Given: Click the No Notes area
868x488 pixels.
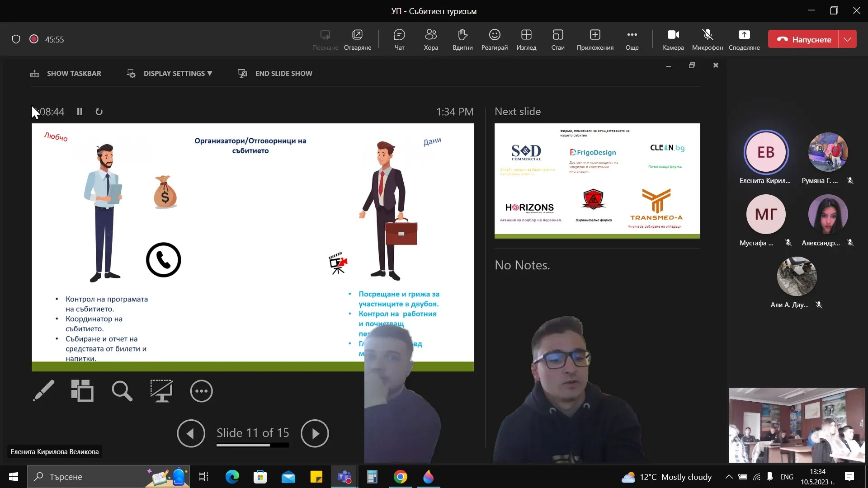Looking at the screenshot, I should pos(522,265).
